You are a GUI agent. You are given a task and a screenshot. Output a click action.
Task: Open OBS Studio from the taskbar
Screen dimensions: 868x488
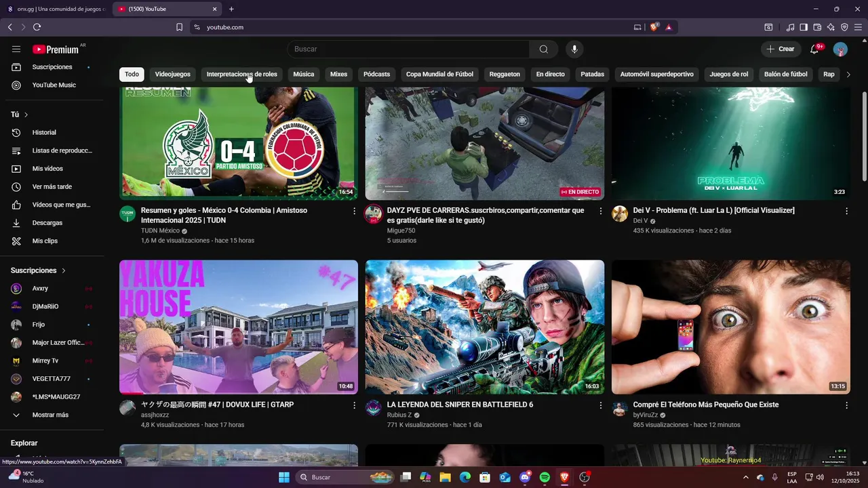pos(585,477)
